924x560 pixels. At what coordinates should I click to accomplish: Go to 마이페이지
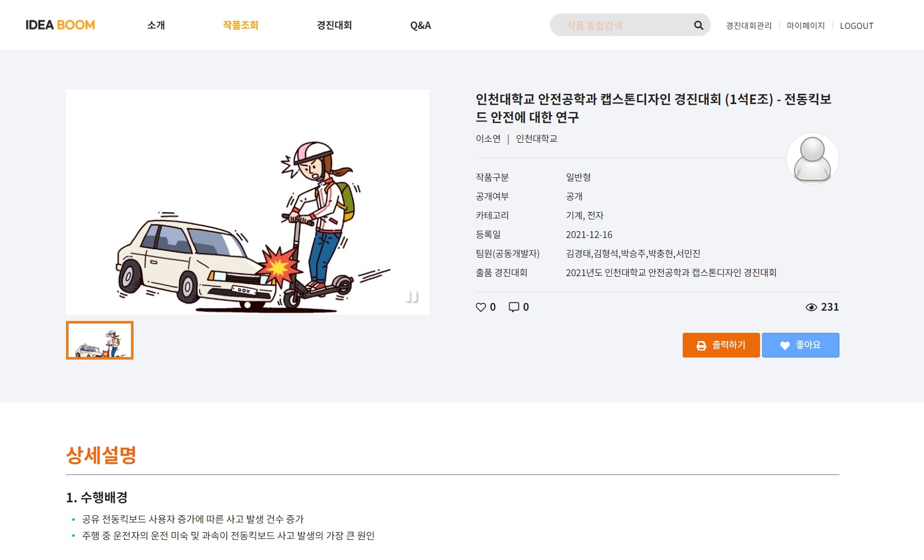(x=805, y=26)
